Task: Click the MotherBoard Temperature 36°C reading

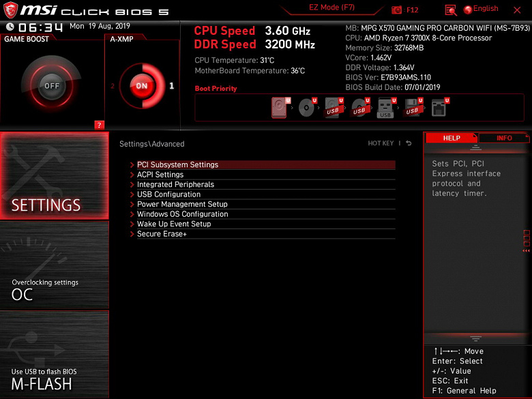Action: (x=250, y=71)
